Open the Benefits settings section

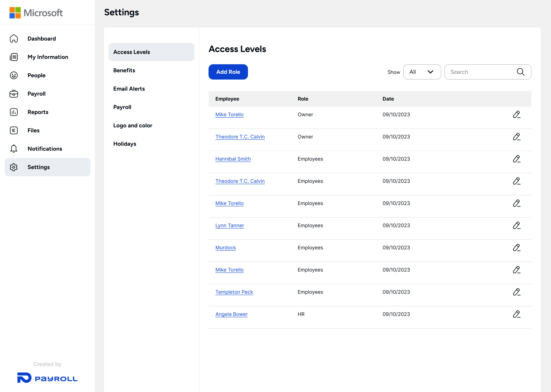124,71
